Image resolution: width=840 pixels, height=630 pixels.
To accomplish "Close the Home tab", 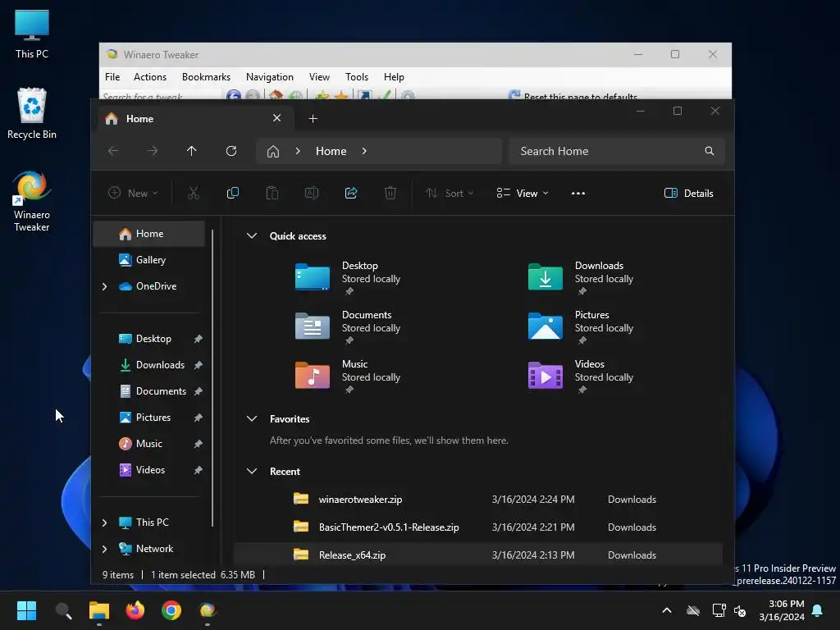I will (277, 118).
